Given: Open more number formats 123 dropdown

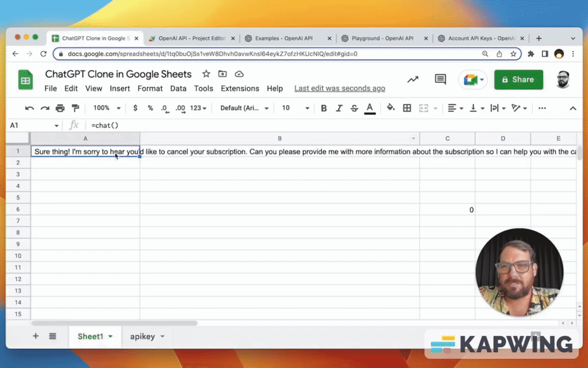Looking at the screenshot, I should (198, 108).
